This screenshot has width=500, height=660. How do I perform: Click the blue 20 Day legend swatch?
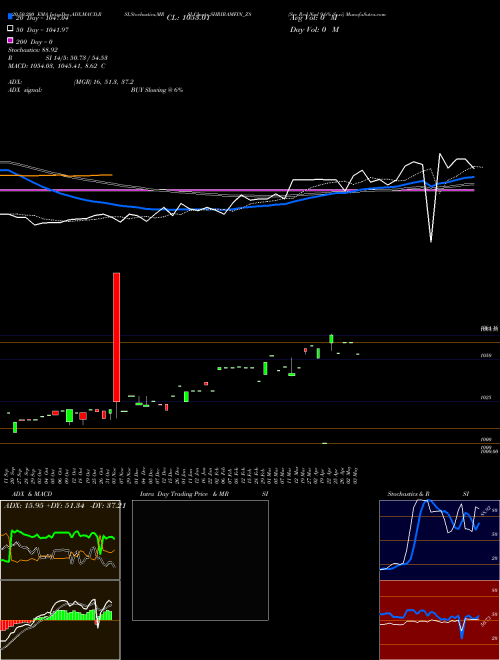coord(11,17)
